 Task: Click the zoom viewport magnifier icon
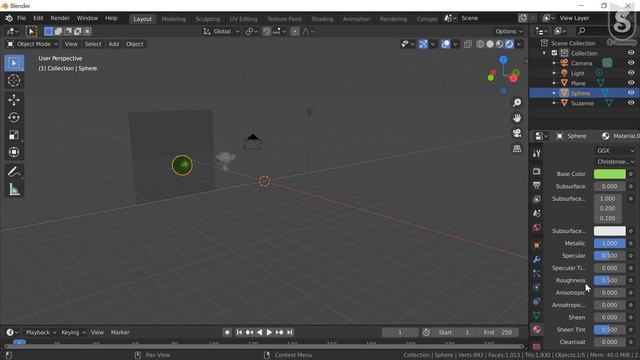click(x=517, y=102)
